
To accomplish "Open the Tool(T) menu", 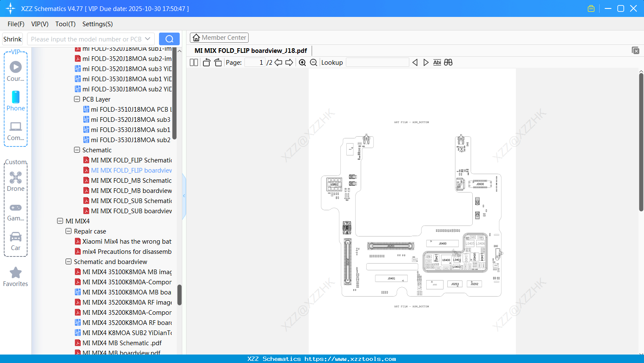I will (x=66, y=24).
